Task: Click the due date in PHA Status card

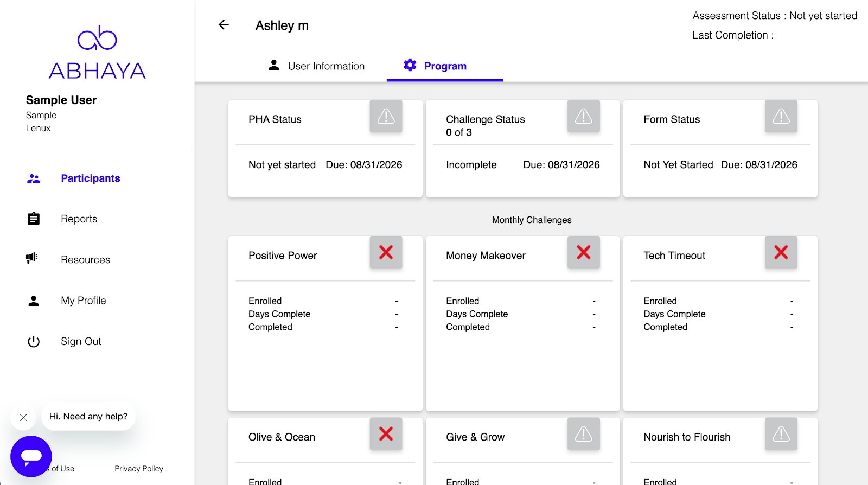Action: (364, 165)
